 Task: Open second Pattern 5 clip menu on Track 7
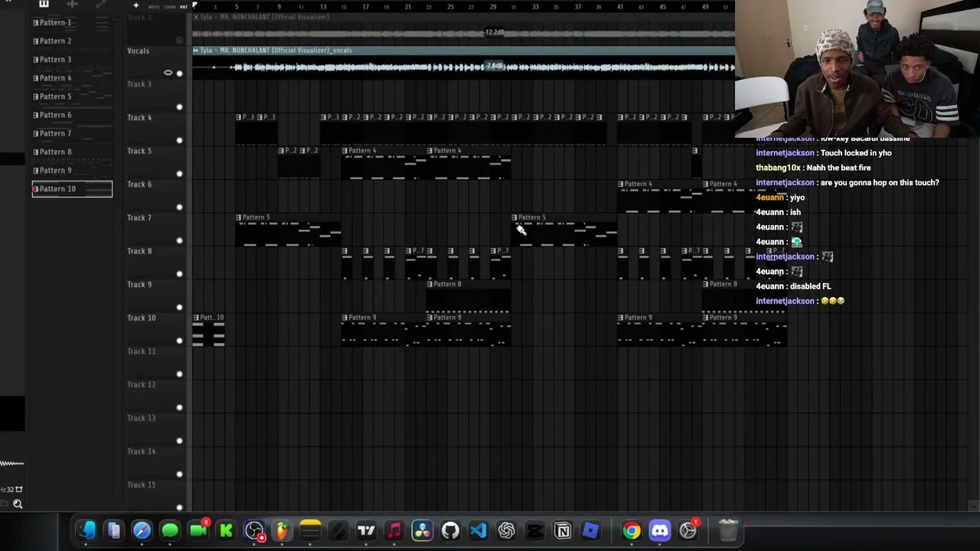pos(514,217)
